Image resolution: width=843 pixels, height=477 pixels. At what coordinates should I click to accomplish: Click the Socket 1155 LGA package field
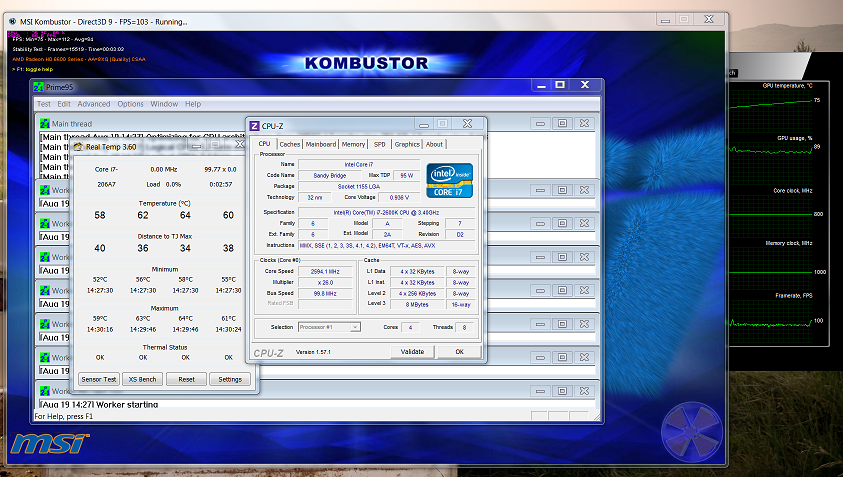(x=359, y=186)
